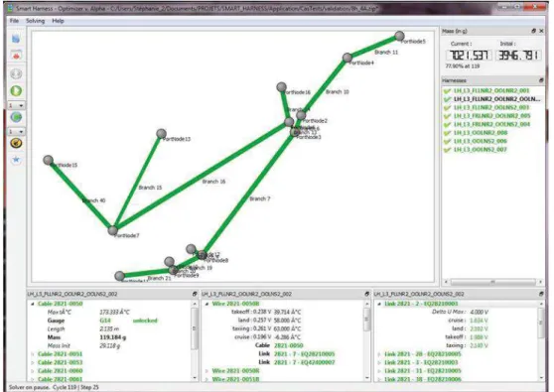This screenshot has height=392, width=554.
Task: Click the blue star icon
Action: pyautogui.click(x=16, y=160)
